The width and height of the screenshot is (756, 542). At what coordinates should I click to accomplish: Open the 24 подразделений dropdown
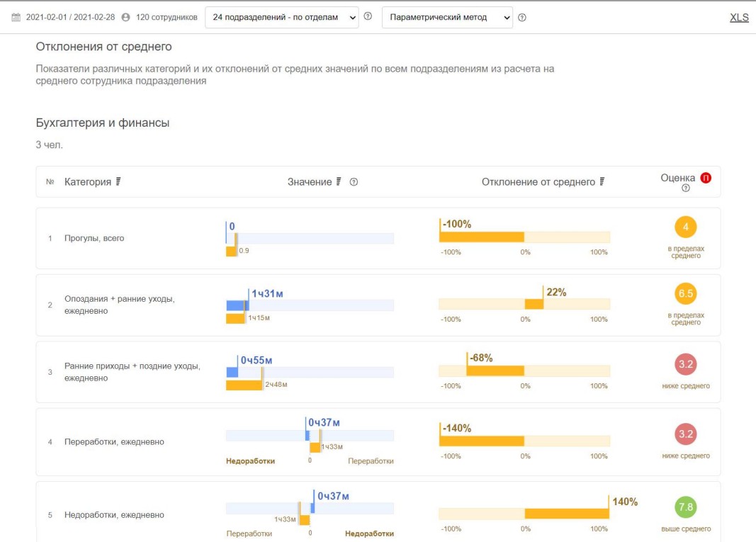point(282,18)
